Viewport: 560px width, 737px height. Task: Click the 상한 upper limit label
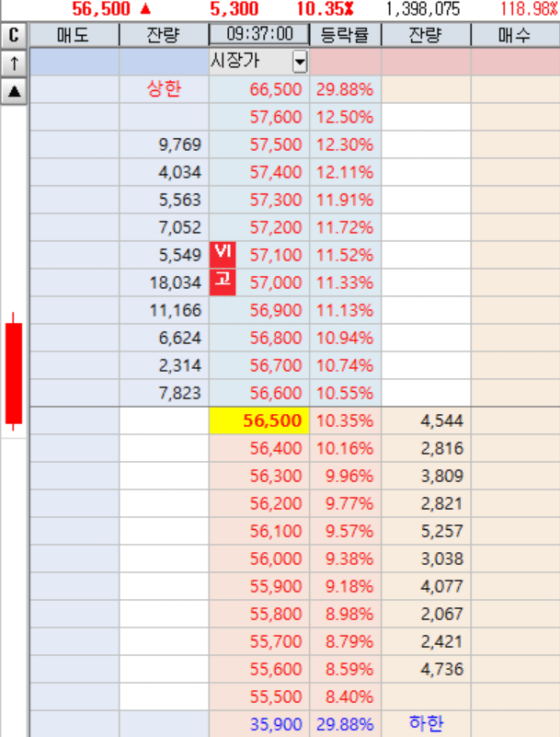click(164, 88)
